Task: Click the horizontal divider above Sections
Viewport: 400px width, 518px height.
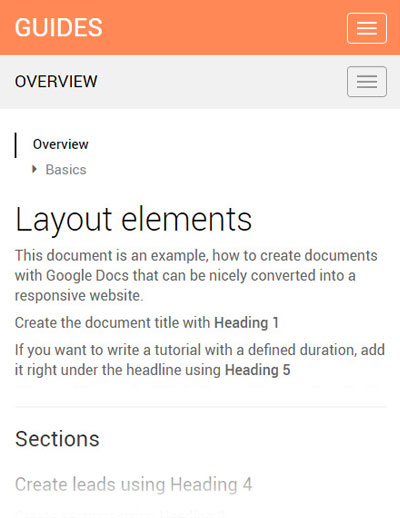Action: [x=200, y=407]
